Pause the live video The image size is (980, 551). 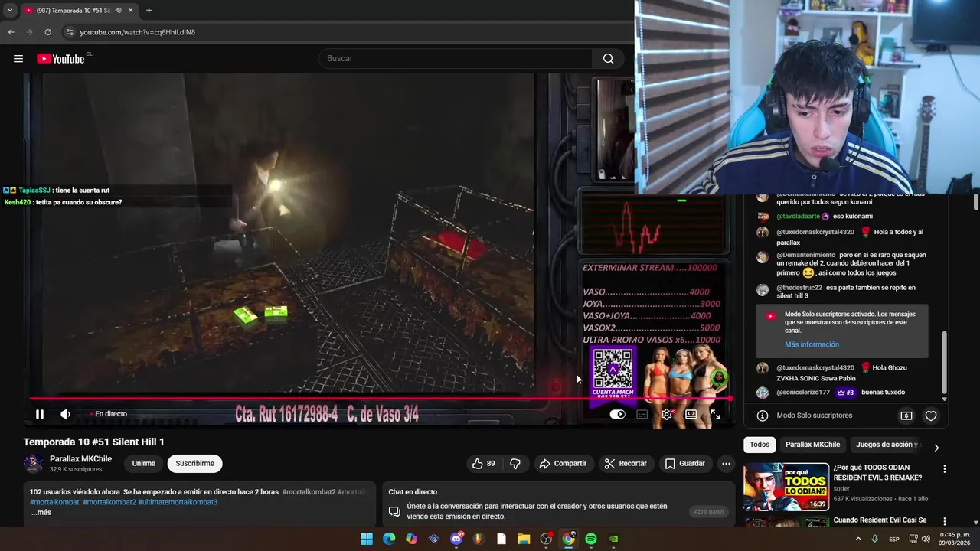(40, 414)
